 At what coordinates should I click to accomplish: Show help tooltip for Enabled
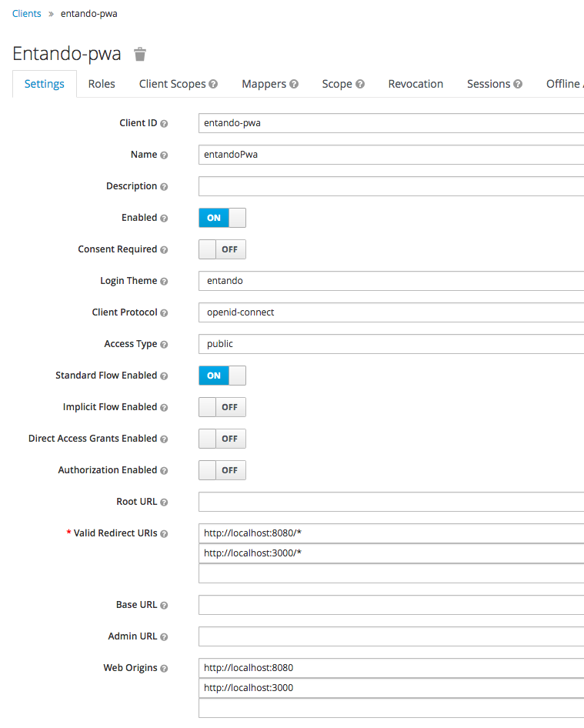coord(164,219)
